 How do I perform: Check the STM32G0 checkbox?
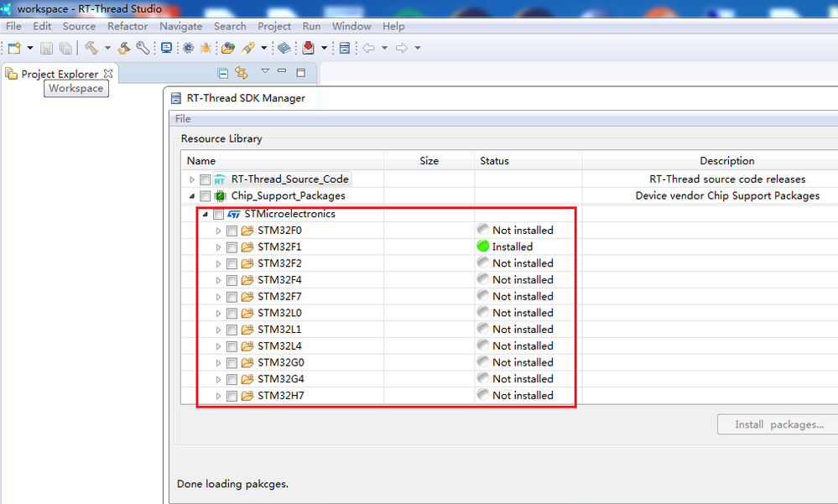pos(232,363)
